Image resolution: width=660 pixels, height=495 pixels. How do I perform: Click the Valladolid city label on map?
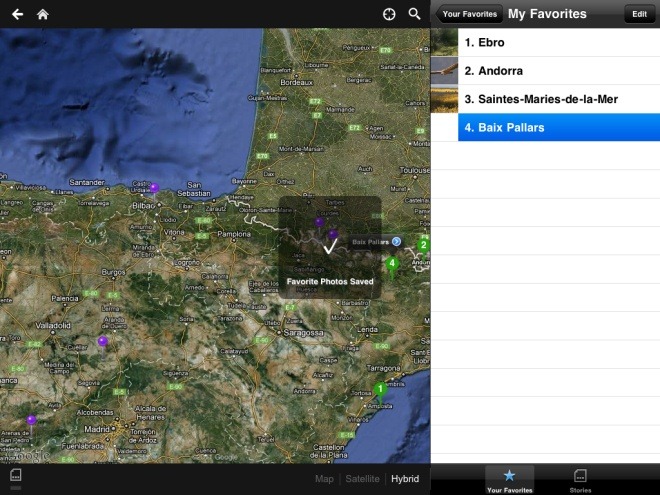coord(53,325)
